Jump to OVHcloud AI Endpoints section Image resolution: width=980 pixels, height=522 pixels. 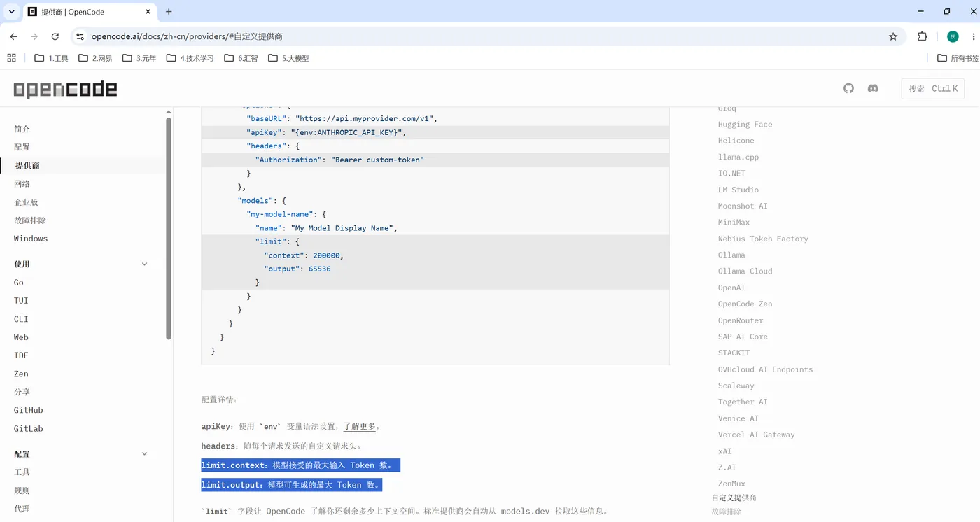coord(765,369)
